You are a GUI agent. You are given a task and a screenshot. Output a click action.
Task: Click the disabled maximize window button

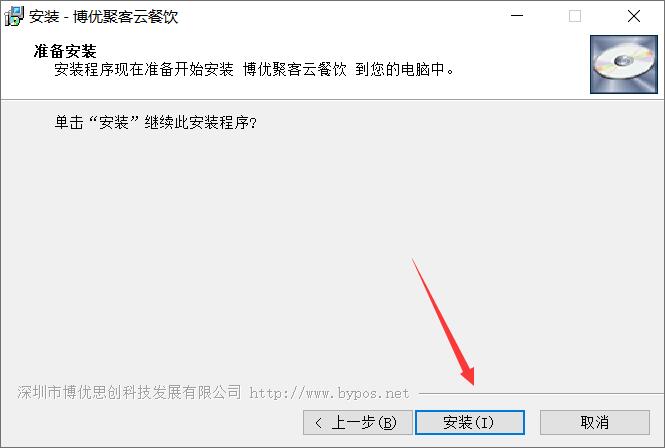pyautogui.click(x=575, y=16)
